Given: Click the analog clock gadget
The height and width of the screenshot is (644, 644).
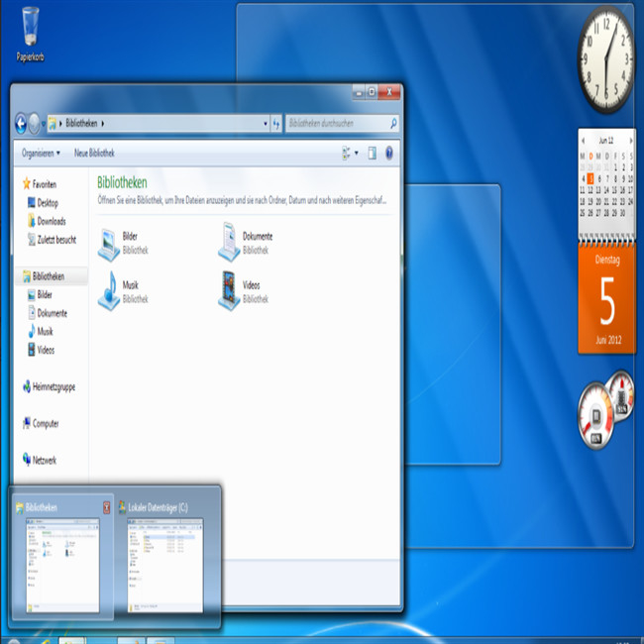Looking at the screenshot, I should (x=605, y=59).
